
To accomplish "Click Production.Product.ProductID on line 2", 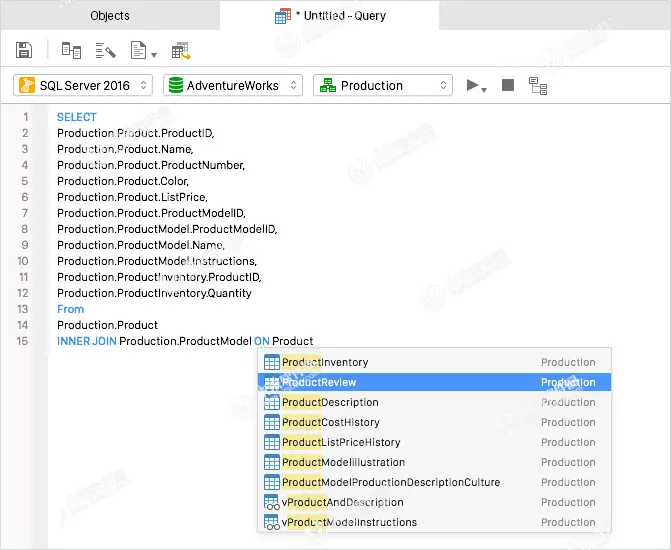I will (136, 133).
